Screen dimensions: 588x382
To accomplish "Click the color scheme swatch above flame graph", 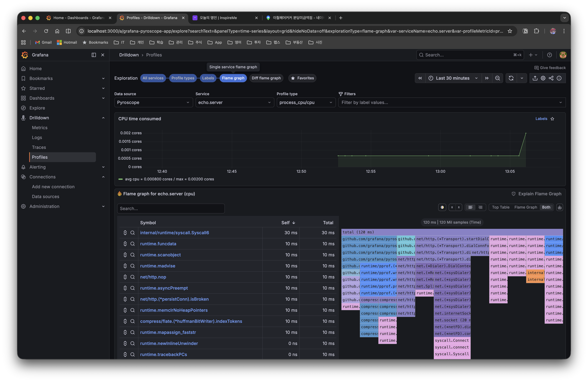I will (442, 207).
